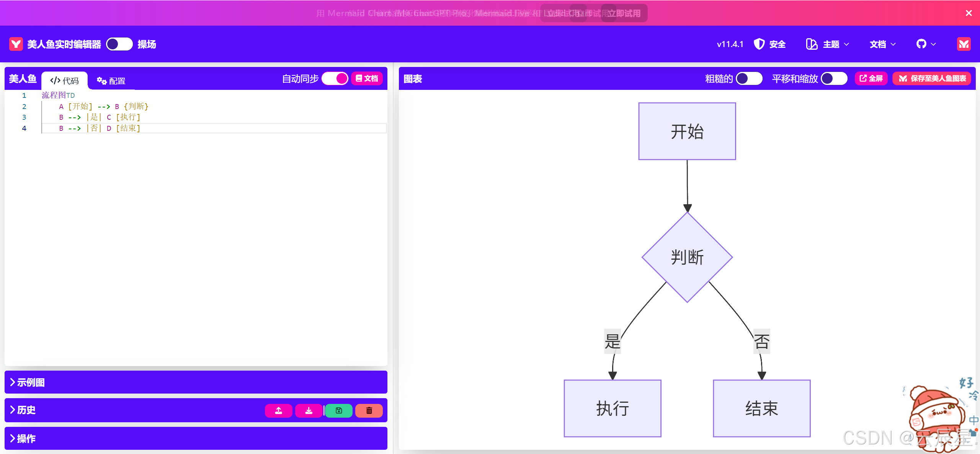Turn on 平移和缩放 pan and zoom toggle

click(834, 78)
